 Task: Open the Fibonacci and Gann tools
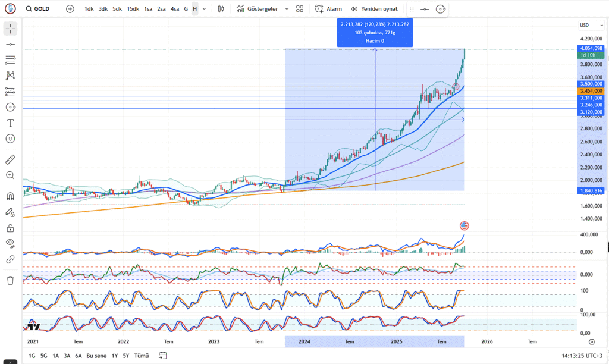coord(11,60)
